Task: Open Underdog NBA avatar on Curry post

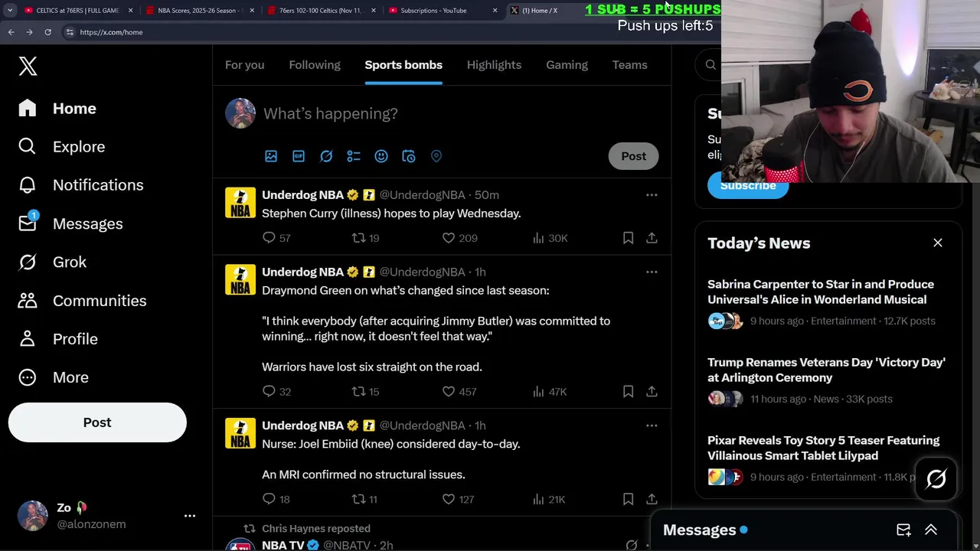Action: click(240, 203)
